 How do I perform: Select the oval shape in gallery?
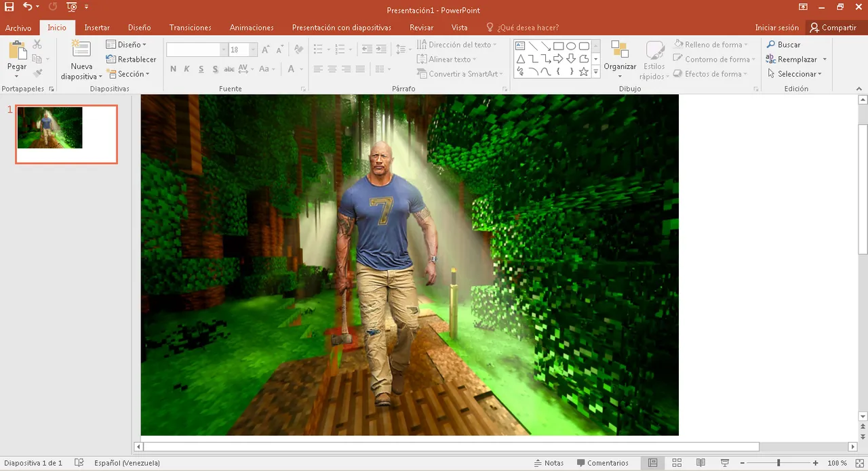point(571,46)
